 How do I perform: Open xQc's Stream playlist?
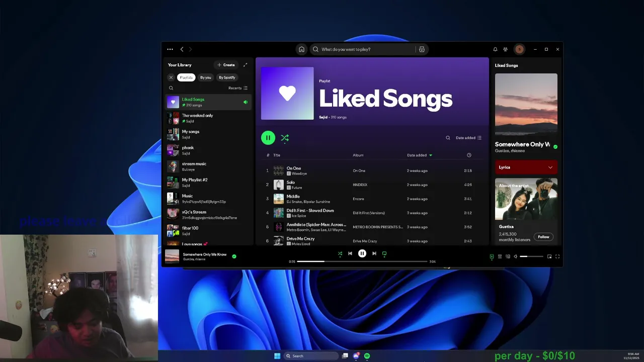pos(209,215)
